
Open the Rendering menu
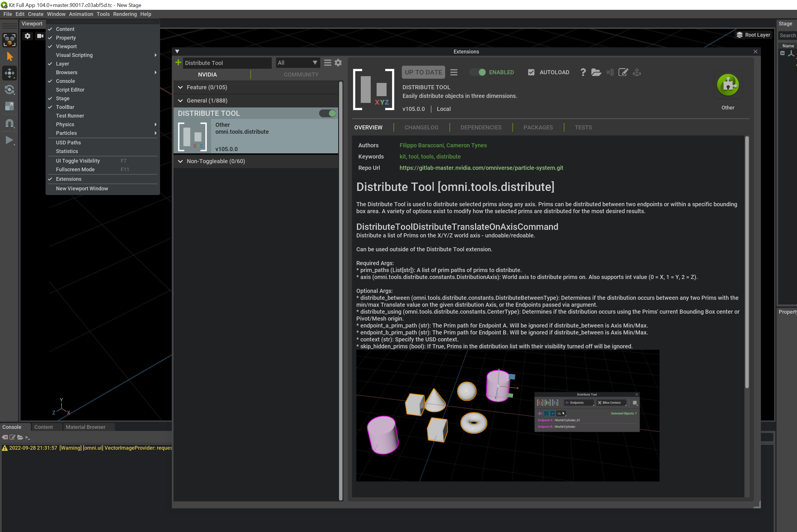tap(125, 14)
